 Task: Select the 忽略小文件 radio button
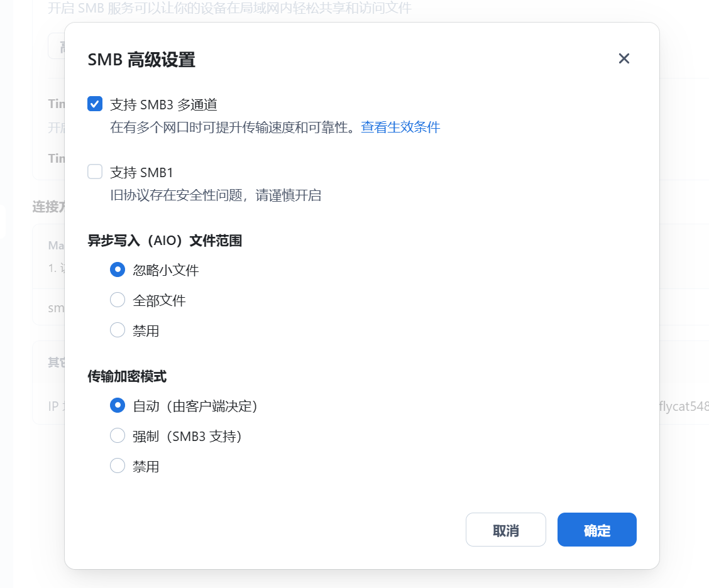[118, 269]
